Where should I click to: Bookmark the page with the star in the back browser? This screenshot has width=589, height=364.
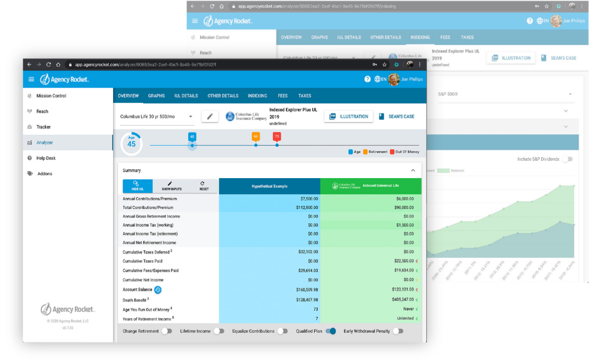coord(547,6)
